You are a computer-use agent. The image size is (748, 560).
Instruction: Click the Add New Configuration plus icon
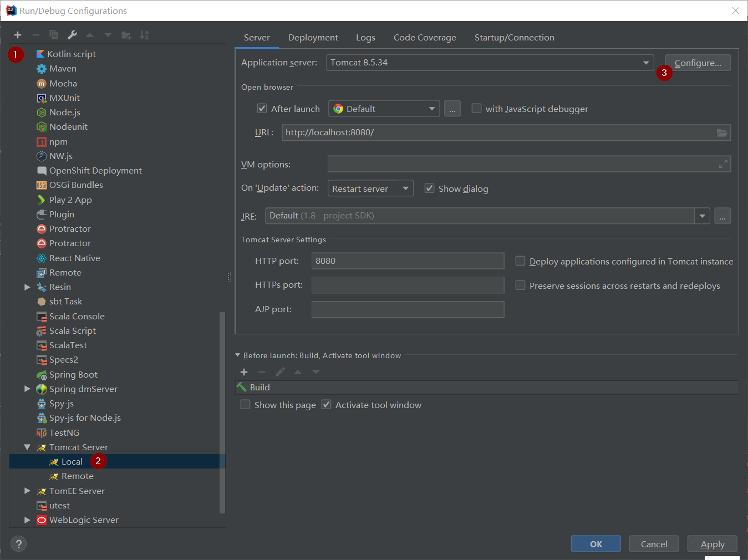pos(18,35)
